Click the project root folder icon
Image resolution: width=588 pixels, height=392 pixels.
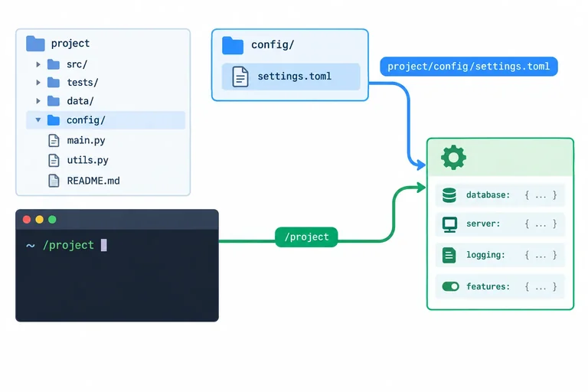tap(36, 44)
